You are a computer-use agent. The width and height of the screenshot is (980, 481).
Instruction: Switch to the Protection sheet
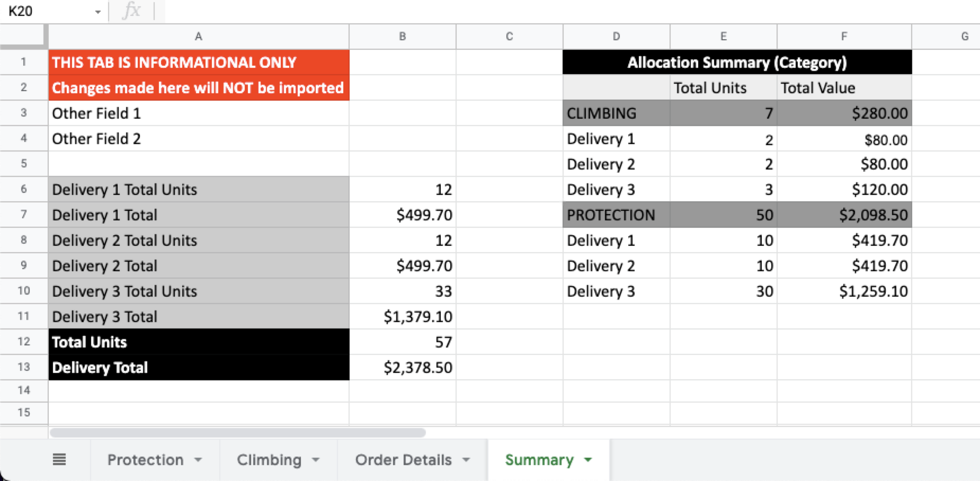147,460
